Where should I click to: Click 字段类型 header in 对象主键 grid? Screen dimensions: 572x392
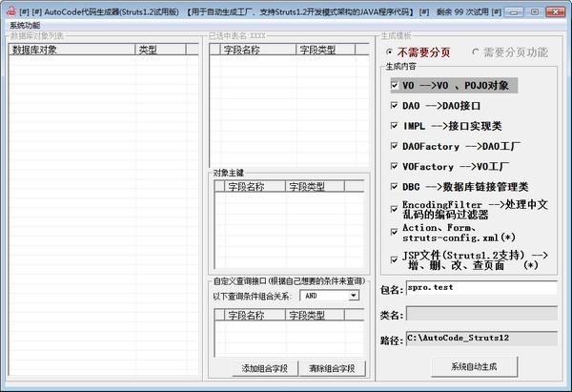tap(315, 187)
